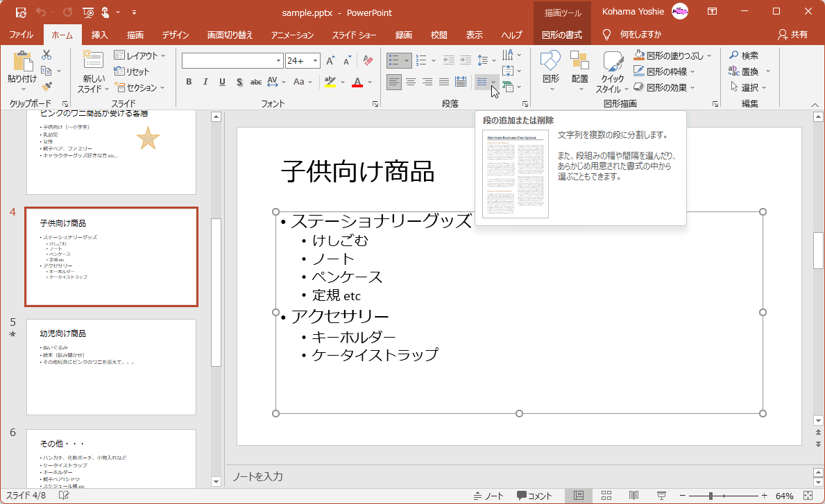Screen dimensions: 825x504
Task: Apply underline to the text
Action: [x=221, y=82]
